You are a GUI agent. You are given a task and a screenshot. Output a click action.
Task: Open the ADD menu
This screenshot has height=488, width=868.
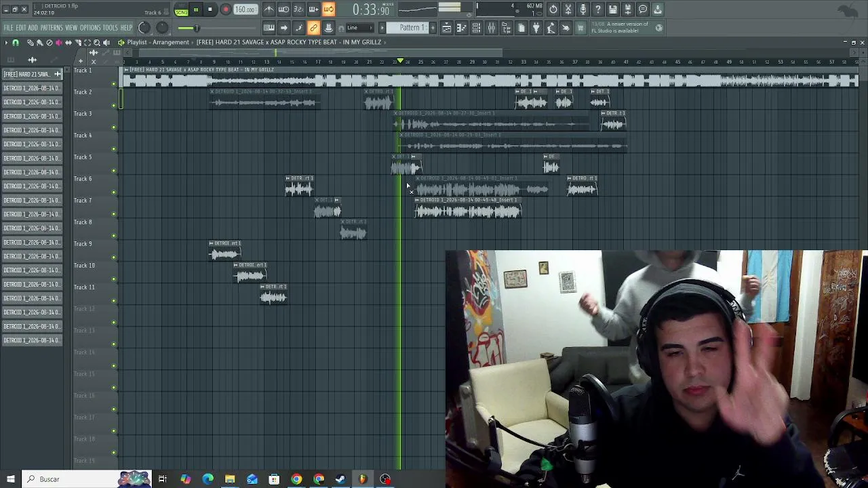(x=33, y=28)
